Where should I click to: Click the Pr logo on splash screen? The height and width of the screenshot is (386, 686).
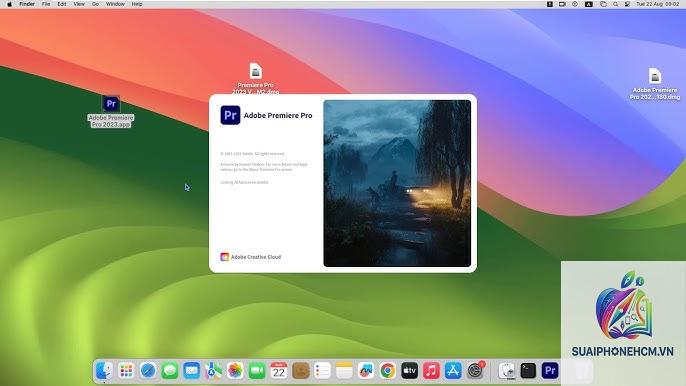tap(230, 115)
